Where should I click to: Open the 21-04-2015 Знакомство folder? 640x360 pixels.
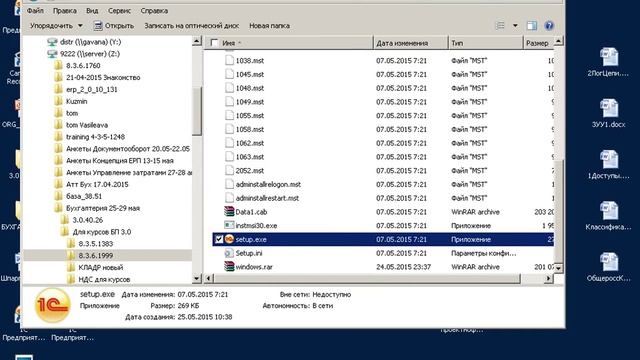(x=97, y=77)
